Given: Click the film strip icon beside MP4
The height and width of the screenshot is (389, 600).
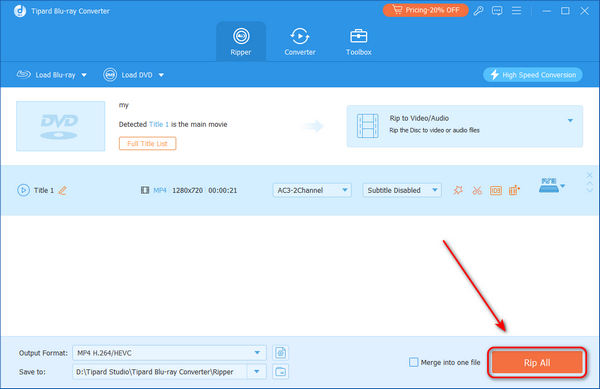Looking at the screenshot, I should (145, 190).
